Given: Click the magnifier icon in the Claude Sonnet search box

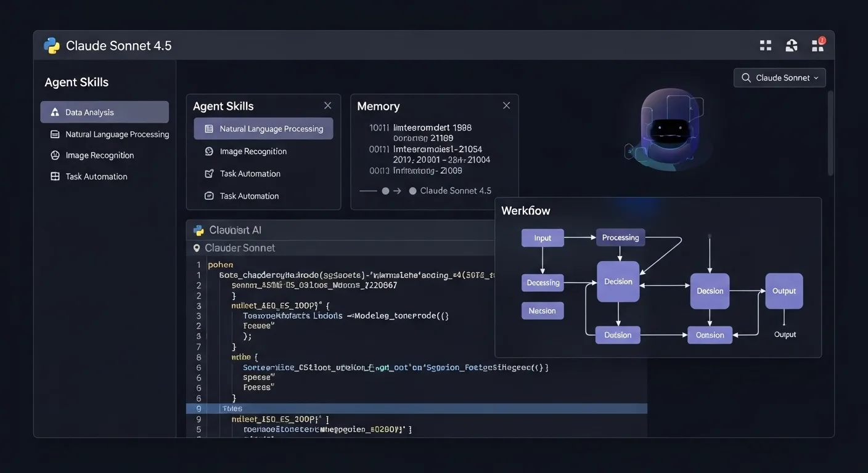Looking at the screenshot, I should (x=746, y=78).
